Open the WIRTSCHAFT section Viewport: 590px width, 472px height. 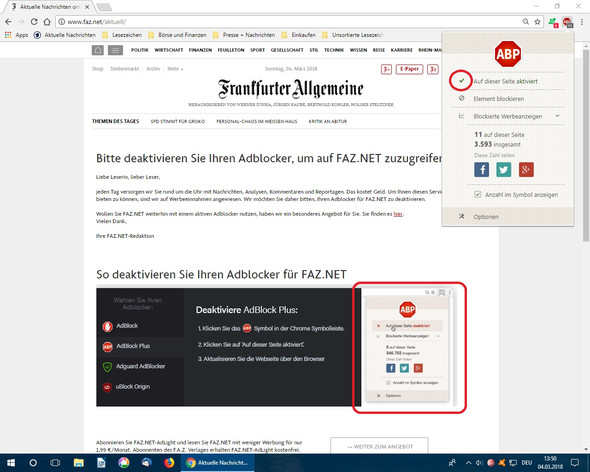click(x=169, y=50)
